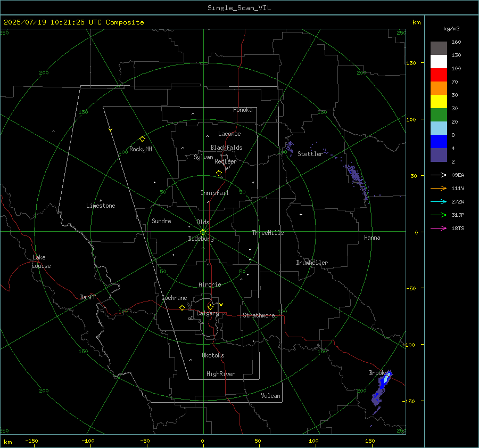This screenshot has height=448, width=479.
Task: Click the white 09EA arrow in legend
Action: (439, 175)
